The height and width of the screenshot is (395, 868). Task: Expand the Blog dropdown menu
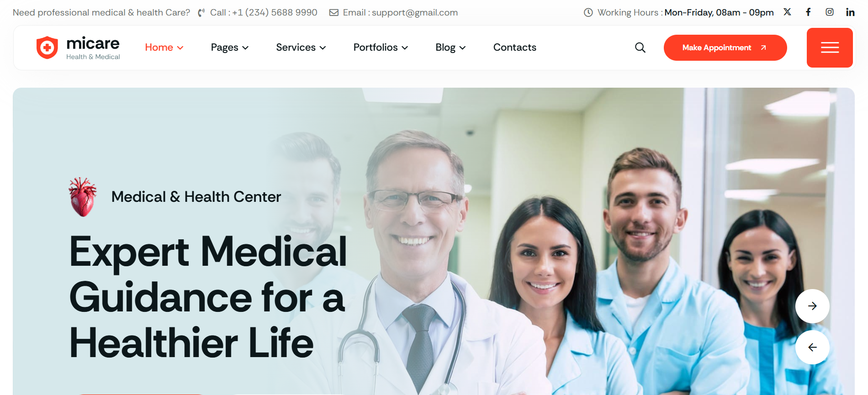click(450, 47)
